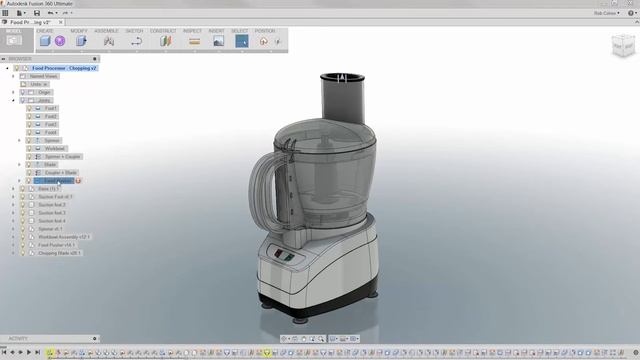This screenshot has height=360, width=640.
Task: Open the Viewports layout icon
Action: pyautogui.click(x=354, y=339)
